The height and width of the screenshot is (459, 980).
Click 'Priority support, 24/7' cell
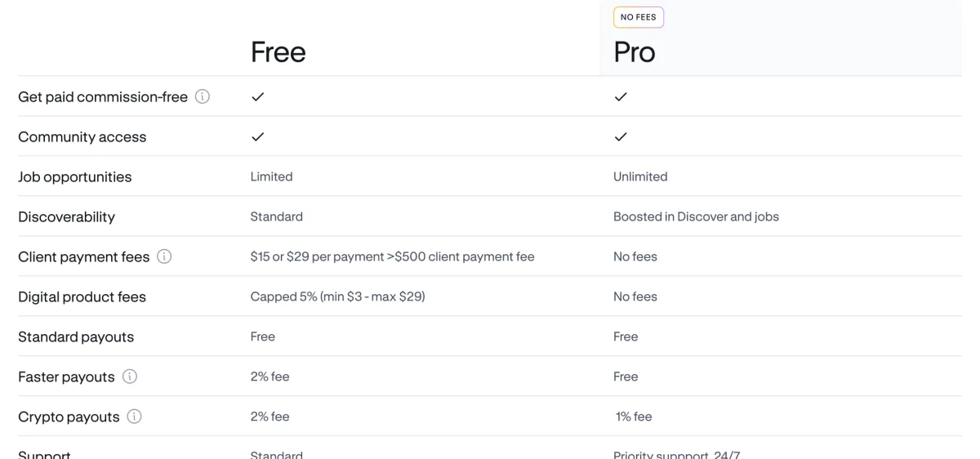tap(677, 454)
